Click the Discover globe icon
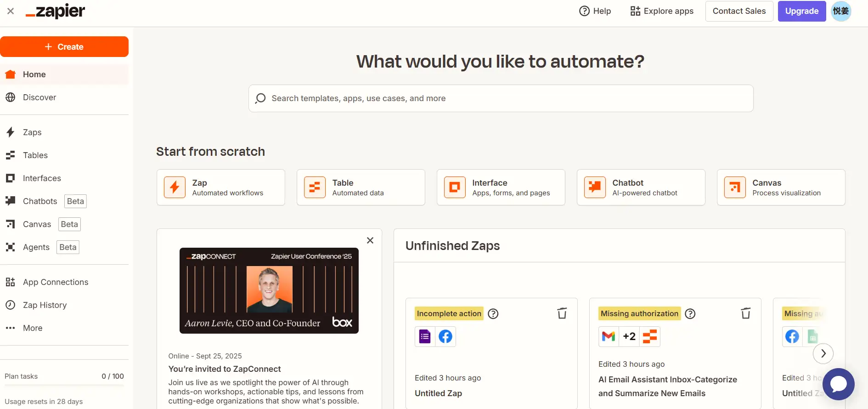This screenshot has height=409, width=868. [x=11, y=97]
